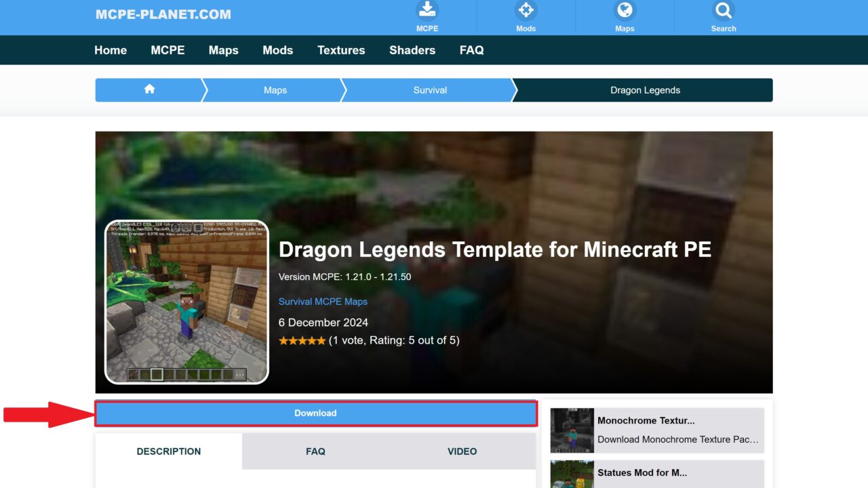Click the MCPE-PLANET.COM site logo

pyautogui.click(x=163, y=14)
